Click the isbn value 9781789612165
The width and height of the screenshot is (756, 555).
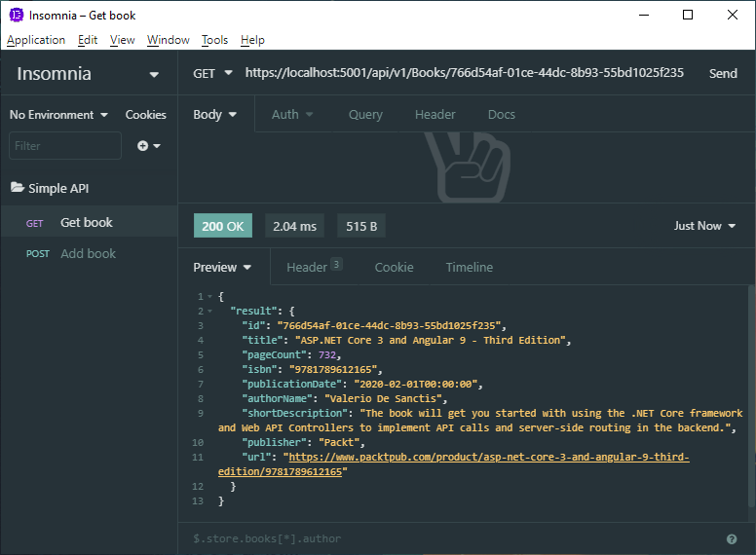(332, 370)
